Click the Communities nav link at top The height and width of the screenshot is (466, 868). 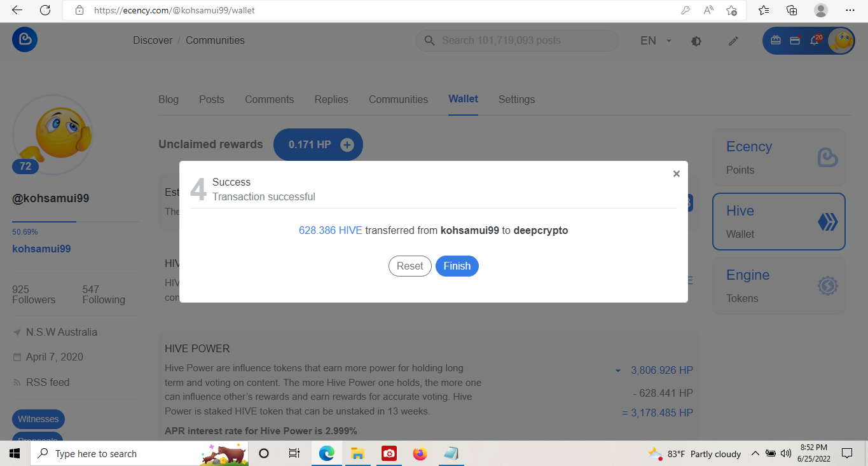tap(215, 40)
